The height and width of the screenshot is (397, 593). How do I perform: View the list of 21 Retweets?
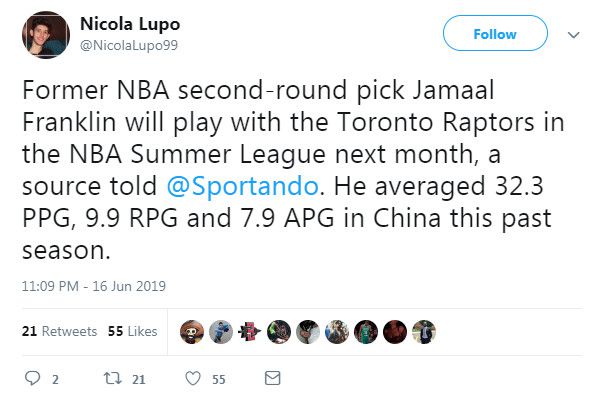[59, 331]
